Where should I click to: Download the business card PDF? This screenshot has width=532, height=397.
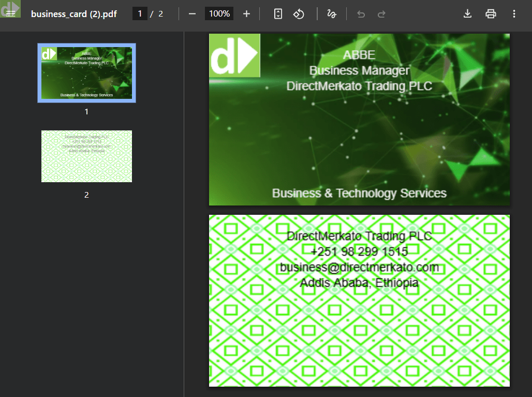467,14
